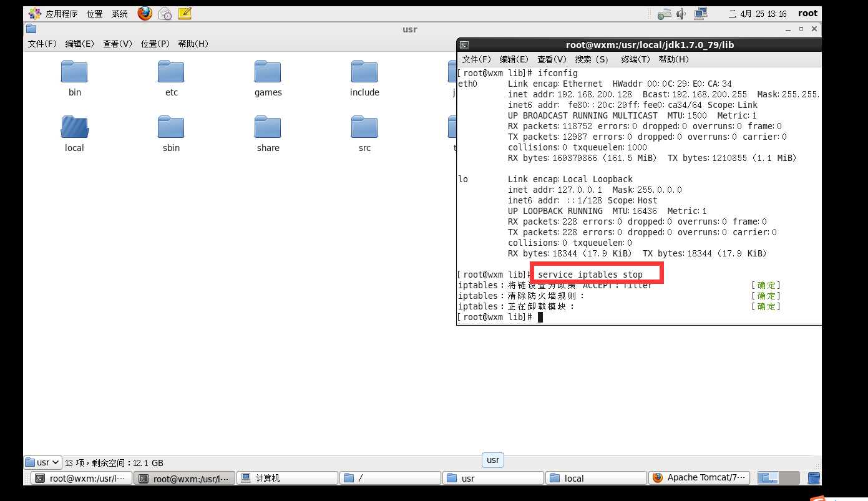Switch to local taskbar window button
This screenshot has width=868, height=501.
click(x=597, y=479)
